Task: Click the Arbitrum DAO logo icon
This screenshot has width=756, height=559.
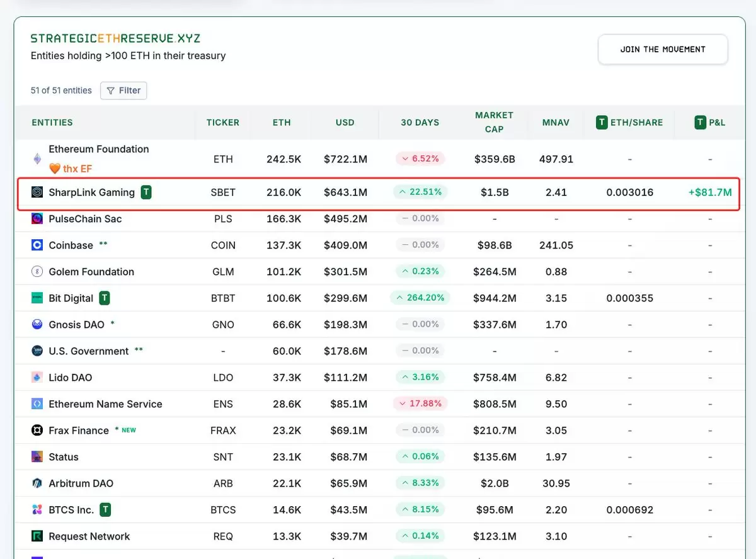Action: click(37, 483)
